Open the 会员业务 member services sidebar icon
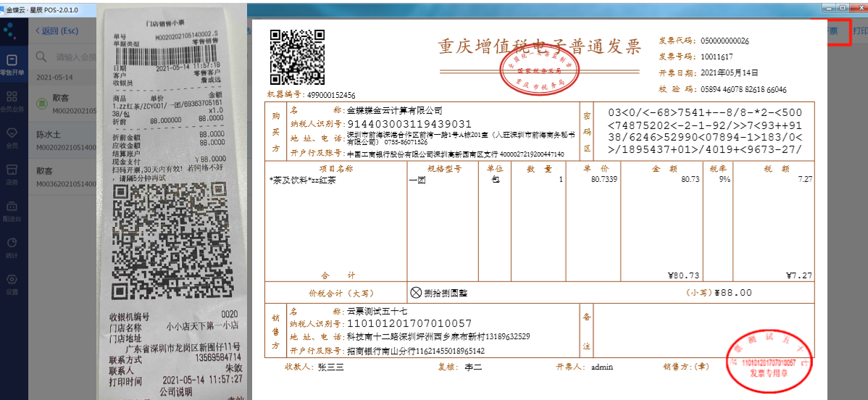The image size is (868, 400). (12, 101)
